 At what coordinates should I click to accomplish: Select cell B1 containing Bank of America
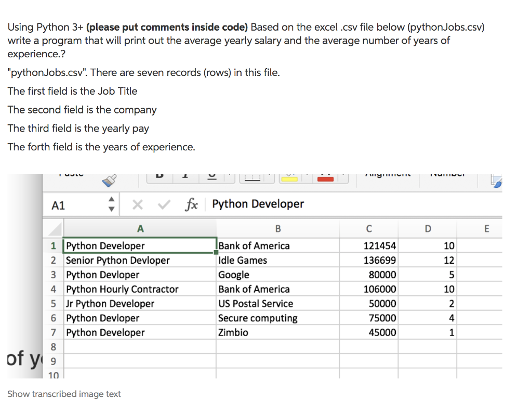(278, 246)
